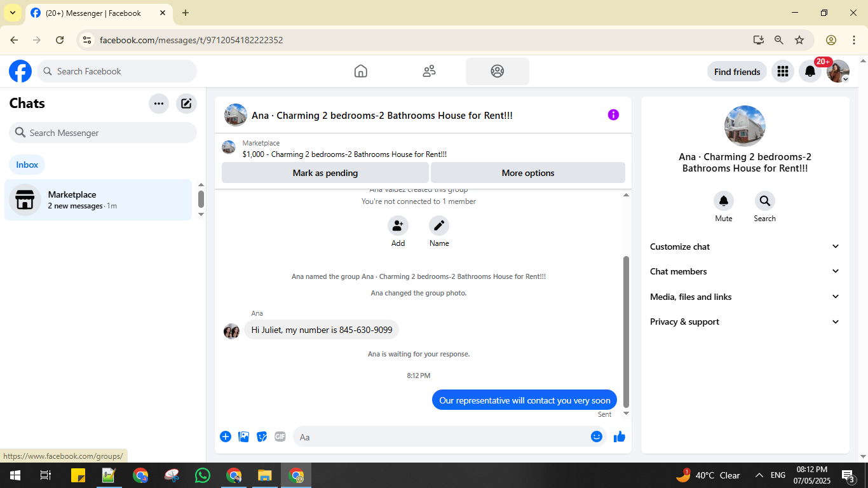
Task: Attach a photo or file icon
Action: coord(243,437)
